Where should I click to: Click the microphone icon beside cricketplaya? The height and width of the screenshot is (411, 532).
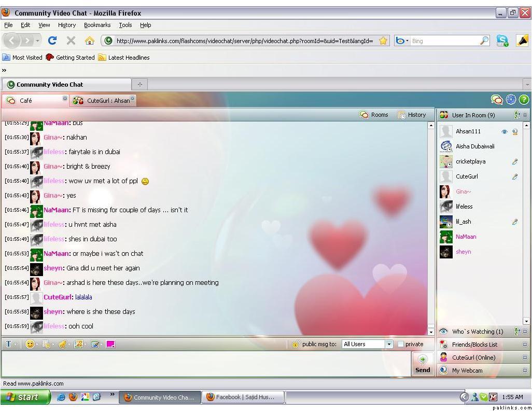tap(515, 162)
